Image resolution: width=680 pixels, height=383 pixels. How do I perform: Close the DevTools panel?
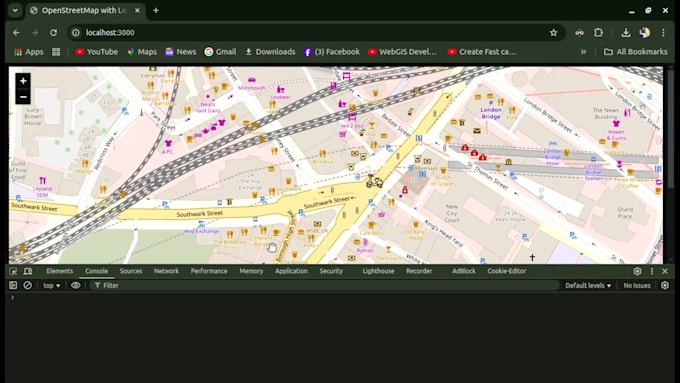coord(665,271)
